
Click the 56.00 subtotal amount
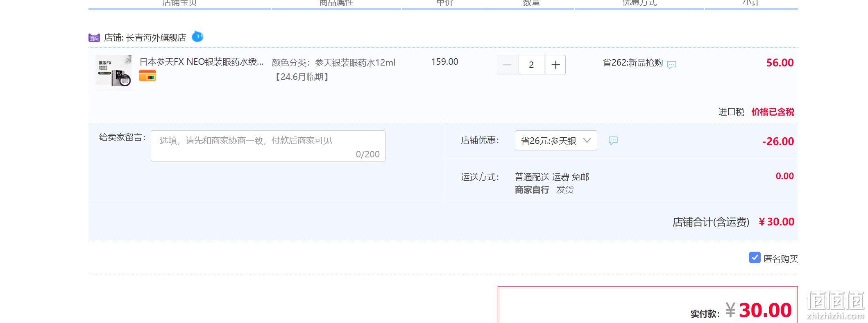[x=780, y=63]
